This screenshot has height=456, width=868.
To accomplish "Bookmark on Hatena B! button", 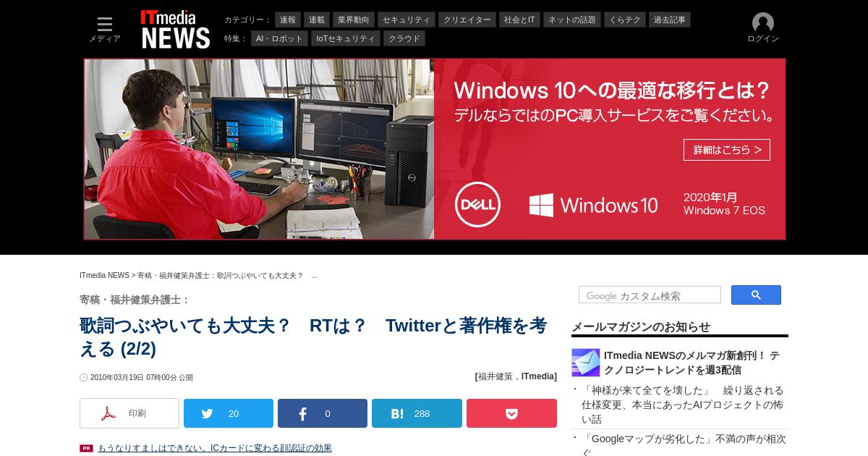I will 417,413.
